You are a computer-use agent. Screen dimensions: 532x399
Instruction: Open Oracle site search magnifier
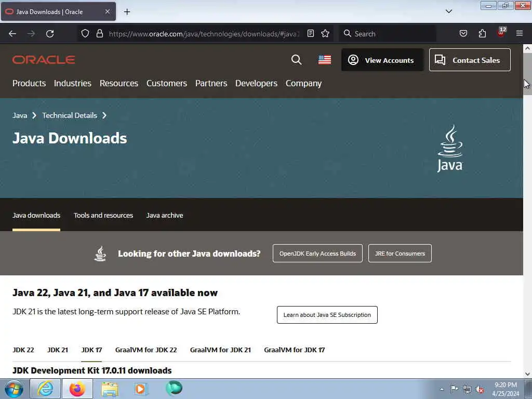pyautogui.click(x=296, y=60)
